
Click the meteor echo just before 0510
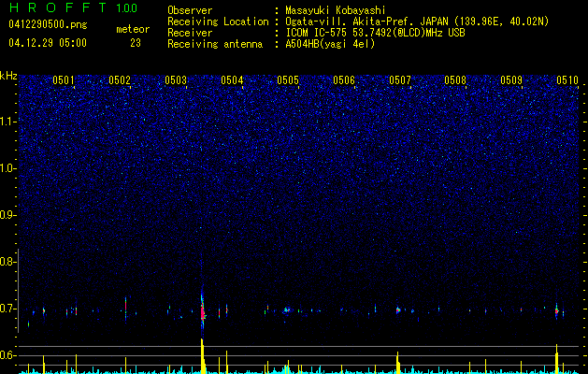coord(556,310)
